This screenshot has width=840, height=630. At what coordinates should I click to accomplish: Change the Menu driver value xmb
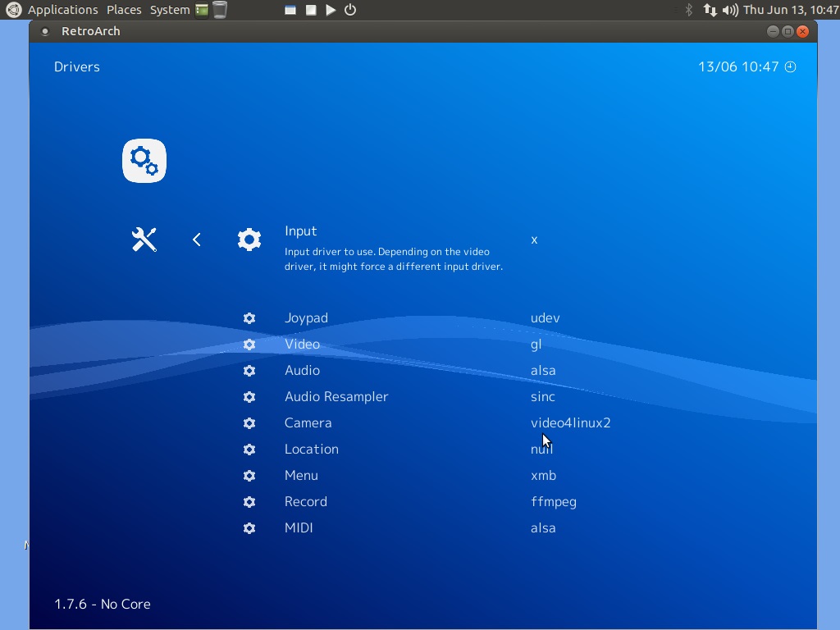tap(543, 476)
